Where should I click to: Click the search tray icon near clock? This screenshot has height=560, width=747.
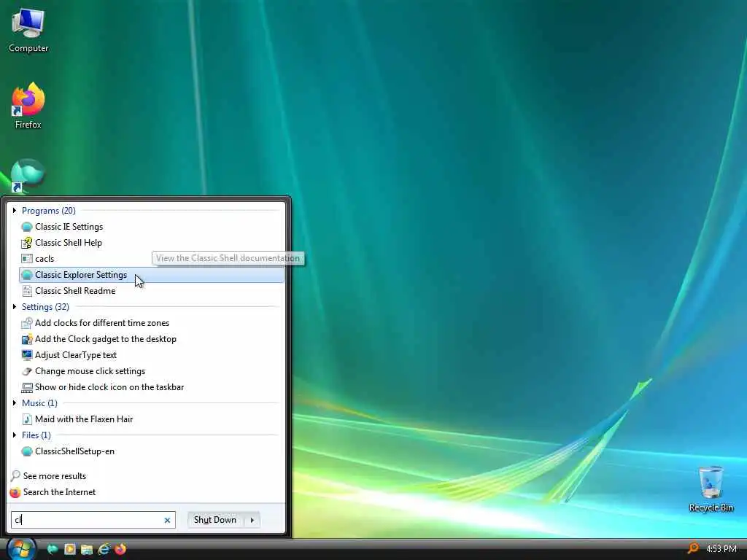694,548
